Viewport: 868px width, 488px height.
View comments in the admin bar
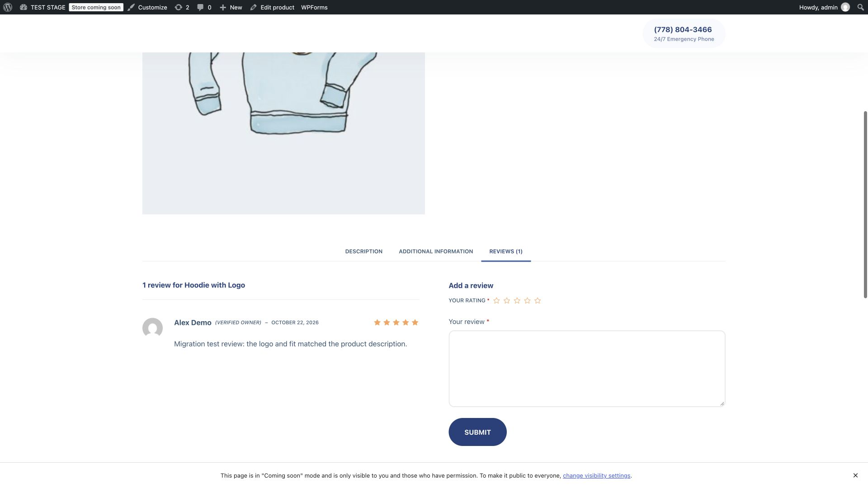[x=204, y=7]
